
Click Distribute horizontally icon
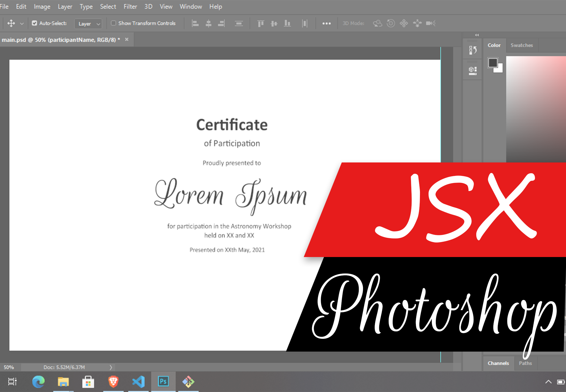(x=305, y=23)
